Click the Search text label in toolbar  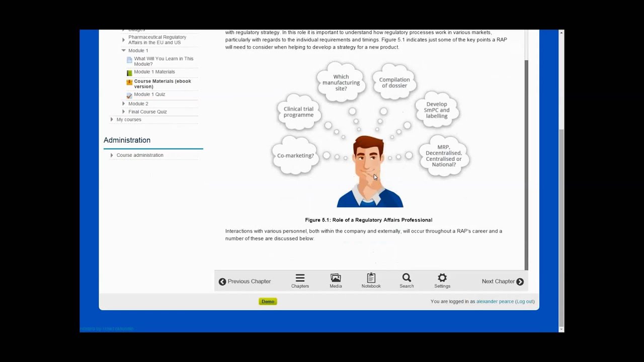click(x=407, y=286)
